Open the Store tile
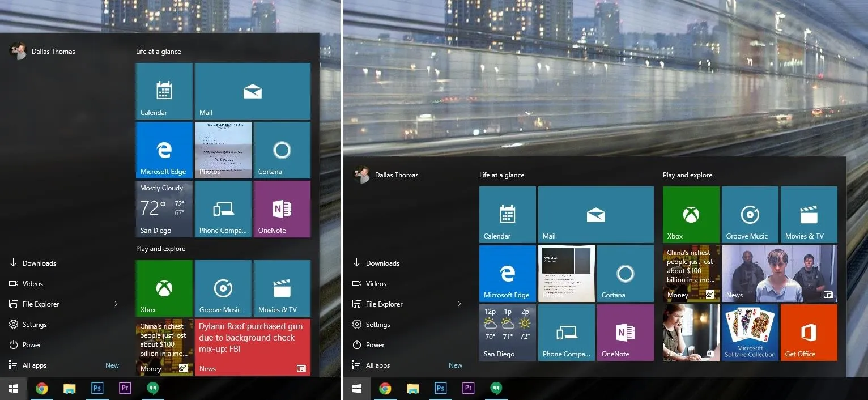This screenshot has height=400, width=868. [x=691, y=333]
